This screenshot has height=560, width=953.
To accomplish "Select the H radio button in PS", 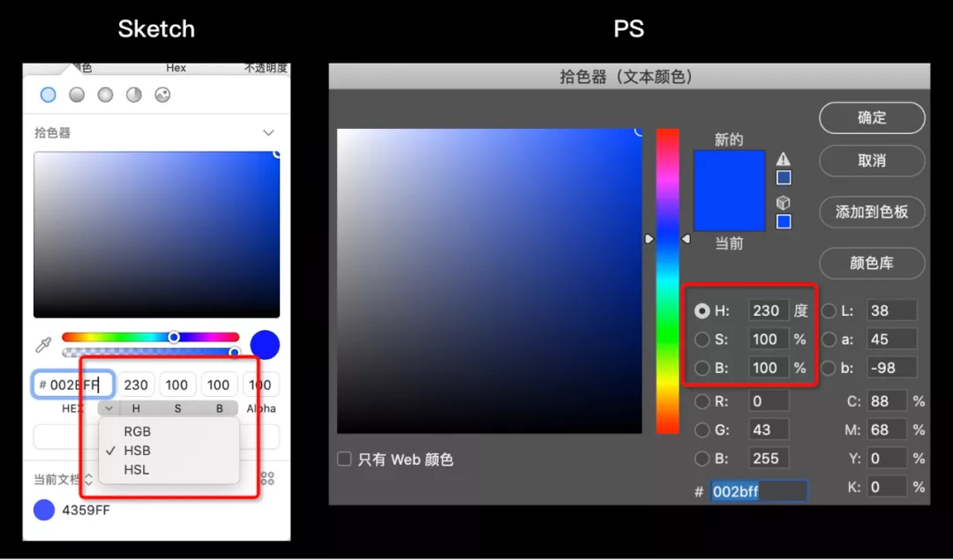I will [x=702, y=311].
